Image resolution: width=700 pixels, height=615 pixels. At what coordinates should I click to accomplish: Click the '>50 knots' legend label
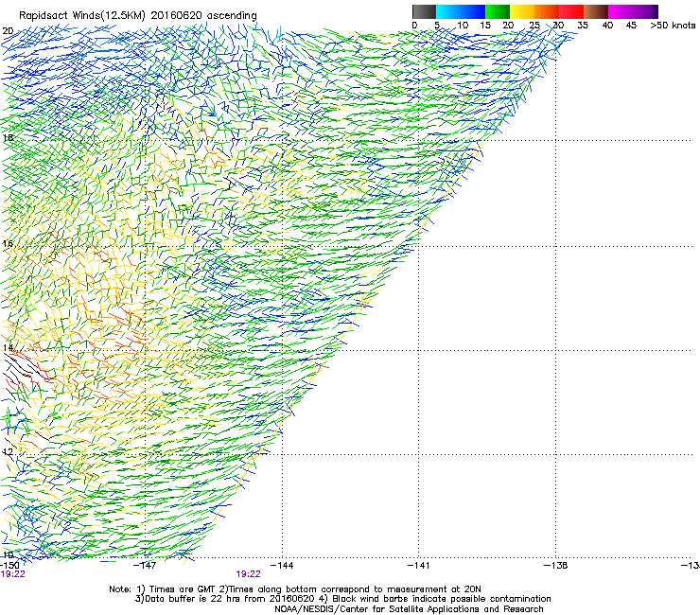click(673, 26)
